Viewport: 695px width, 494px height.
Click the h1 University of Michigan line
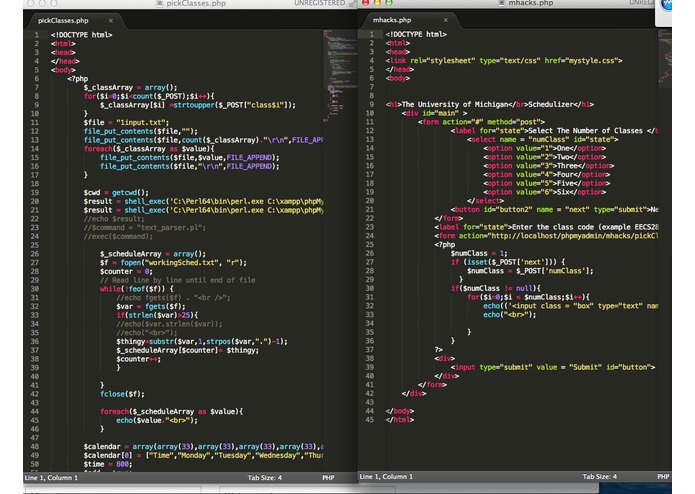[489, 105]
